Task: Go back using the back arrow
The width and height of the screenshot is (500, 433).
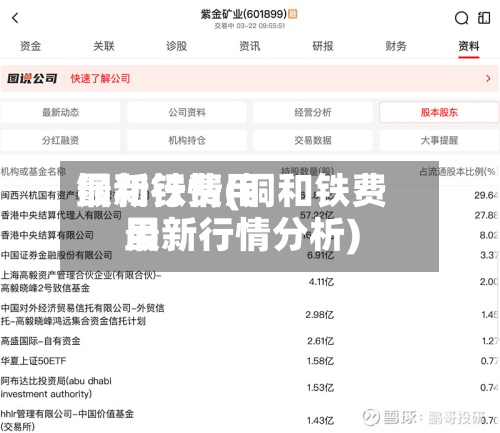Action: pyautogui.click(x=15, y=18)
